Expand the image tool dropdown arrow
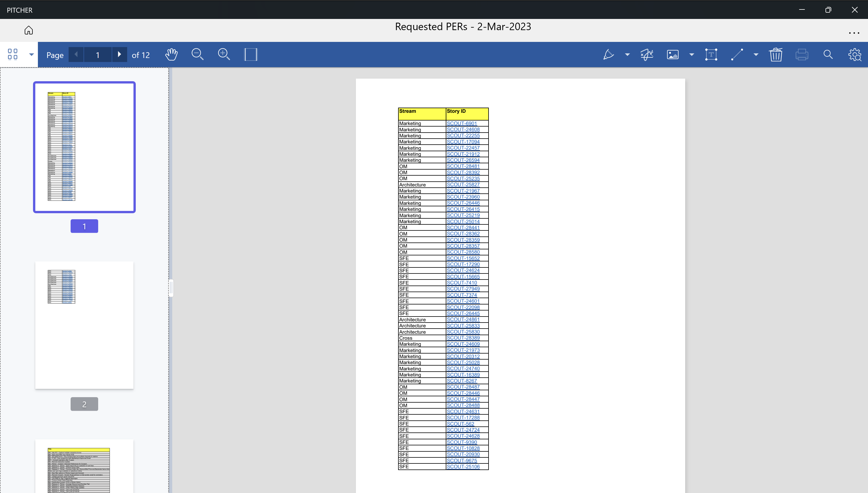868x493 pixels. [691, 55]
